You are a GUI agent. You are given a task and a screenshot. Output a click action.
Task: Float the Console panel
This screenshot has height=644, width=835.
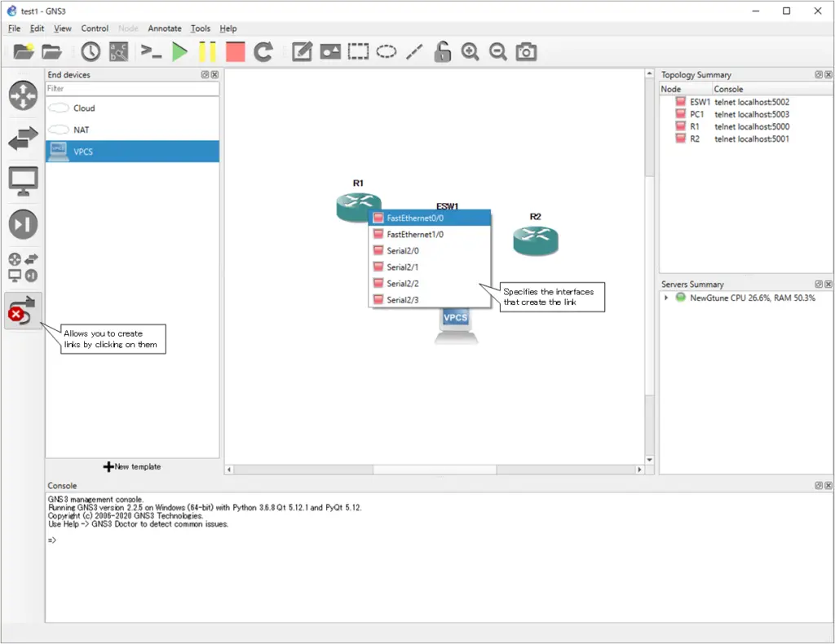tap(819, 485)
